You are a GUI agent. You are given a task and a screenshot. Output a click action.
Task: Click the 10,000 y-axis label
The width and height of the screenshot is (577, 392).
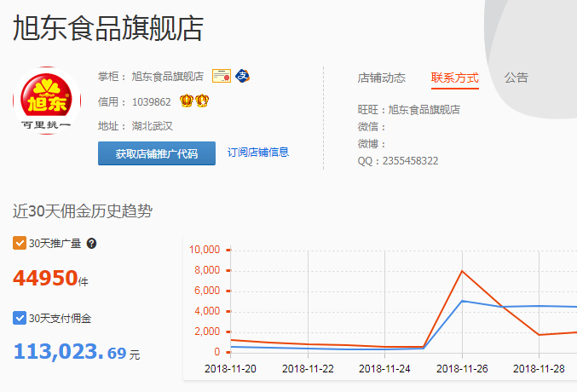point(205,250)
